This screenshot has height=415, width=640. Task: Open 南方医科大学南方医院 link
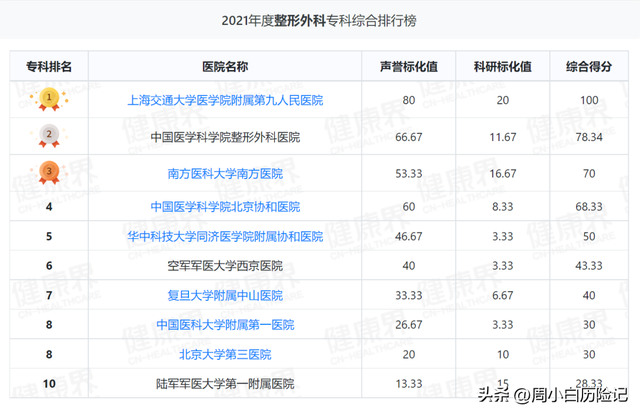click(225, 174)
